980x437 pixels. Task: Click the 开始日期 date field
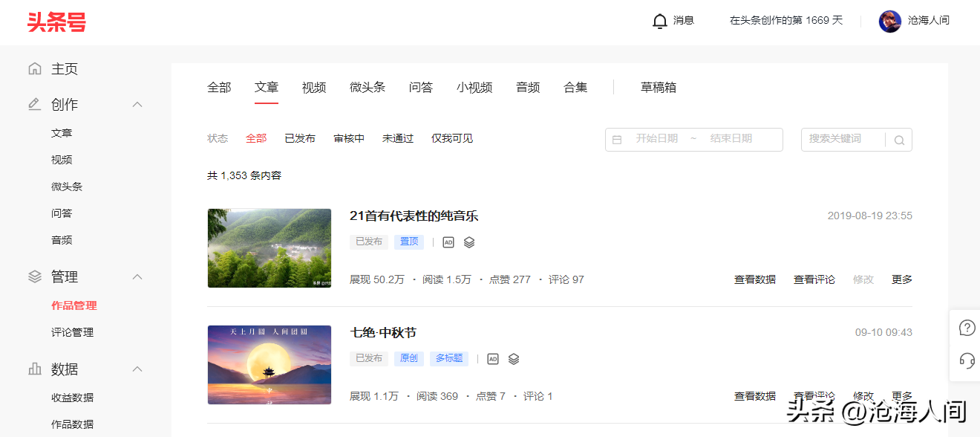(x=656, y=139)
